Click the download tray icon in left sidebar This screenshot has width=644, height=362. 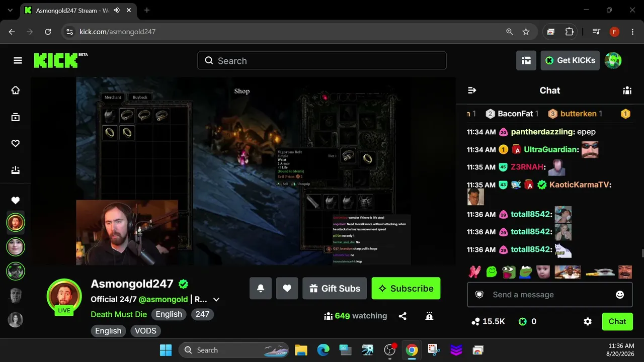coord(16,170)
